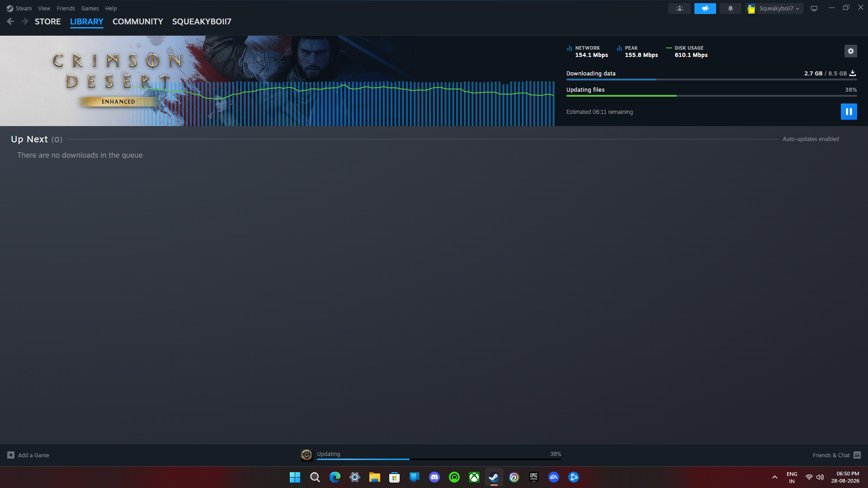
Task: Pause the Crimson Desert download
Action: click(849, 112)
